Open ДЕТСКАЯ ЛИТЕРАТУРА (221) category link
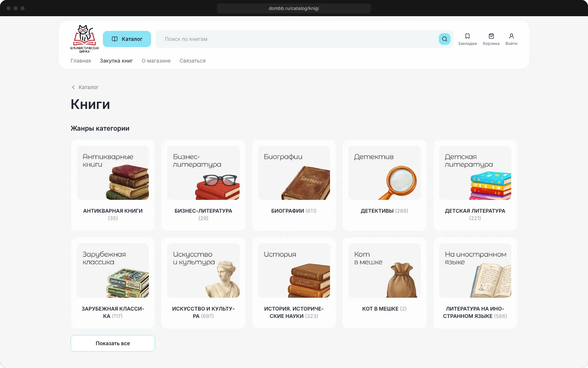Screen dimensions: 588x368 coord(475,215)
